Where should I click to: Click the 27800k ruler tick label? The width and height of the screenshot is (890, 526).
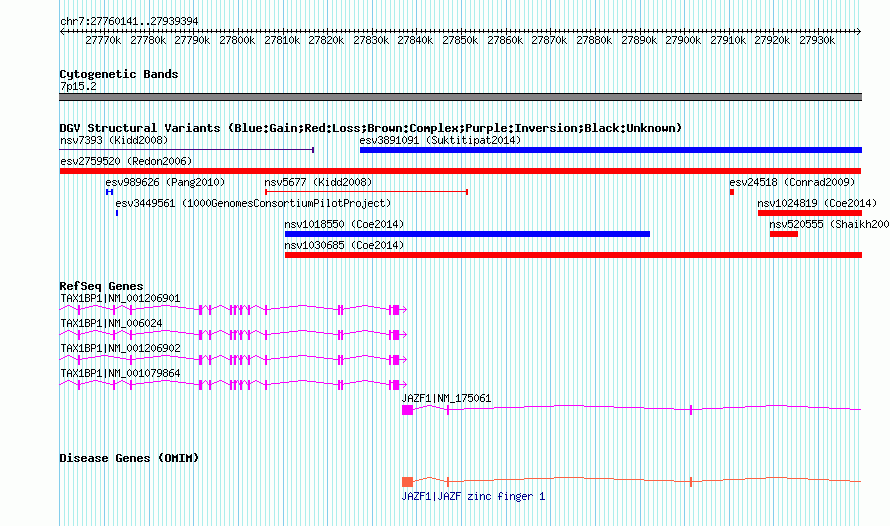point(237,41)
